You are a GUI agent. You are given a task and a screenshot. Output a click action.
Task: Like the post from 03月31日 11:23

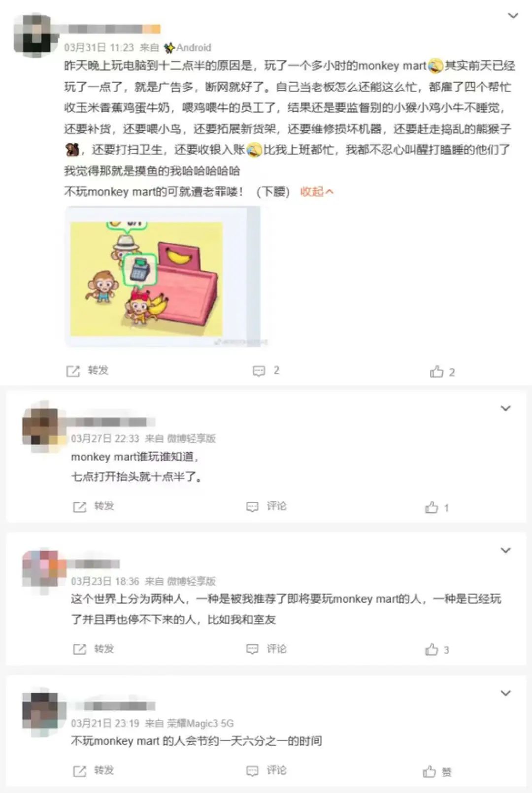[442, 371]
